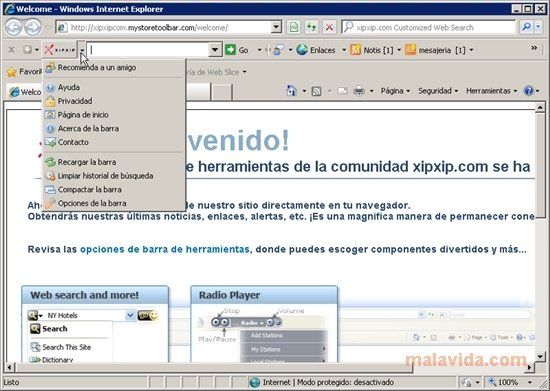Click the browser Back button
550x391 pixels.
pyautogui.click(x=13, y=27)
